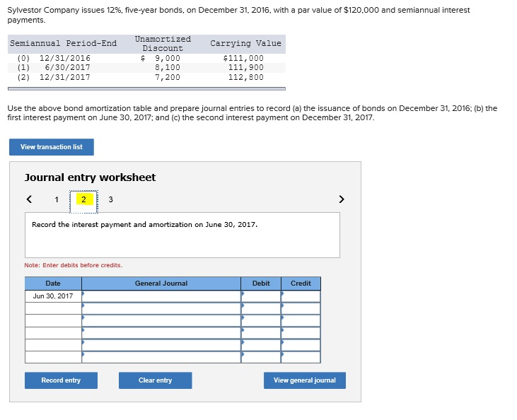Viewport: 517px width, 420px height.
Task: Click the fourth row Credit field
Action: click(x=301, y=333)
